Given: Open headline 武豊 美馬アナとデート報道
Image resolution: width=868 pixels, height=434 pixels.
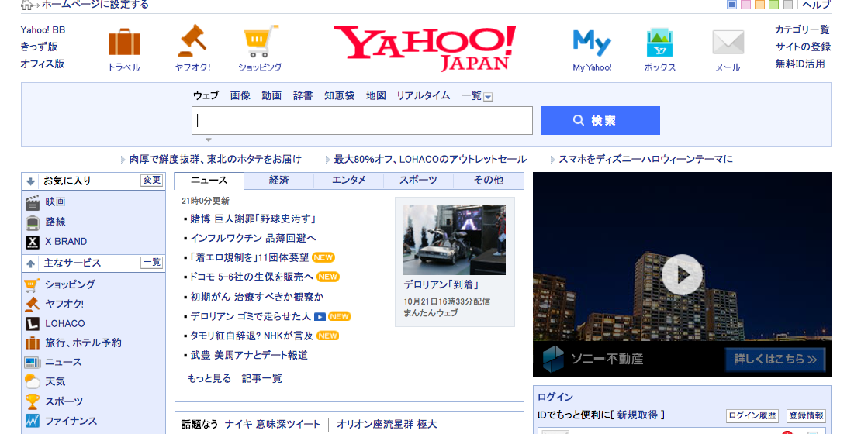Looking at the screenshot, I should pyautogui.click(x=249, y=356).
